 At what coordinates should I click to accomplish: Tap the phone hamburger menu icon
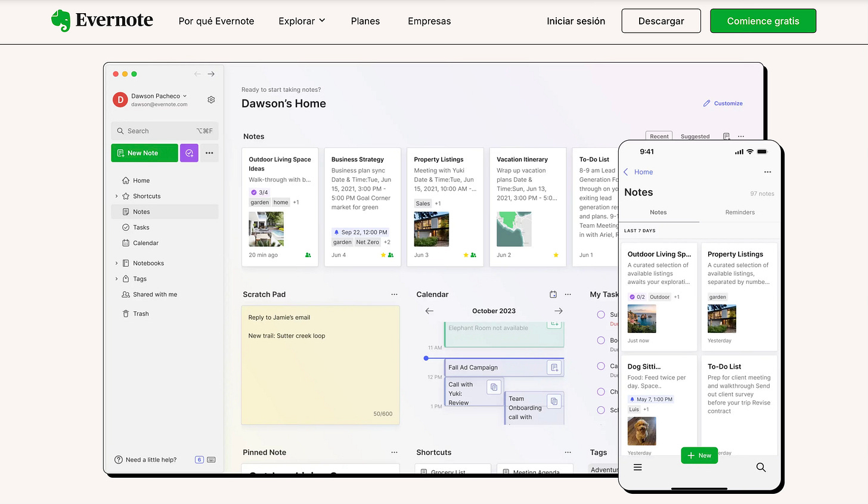click(x=637, y=468)
